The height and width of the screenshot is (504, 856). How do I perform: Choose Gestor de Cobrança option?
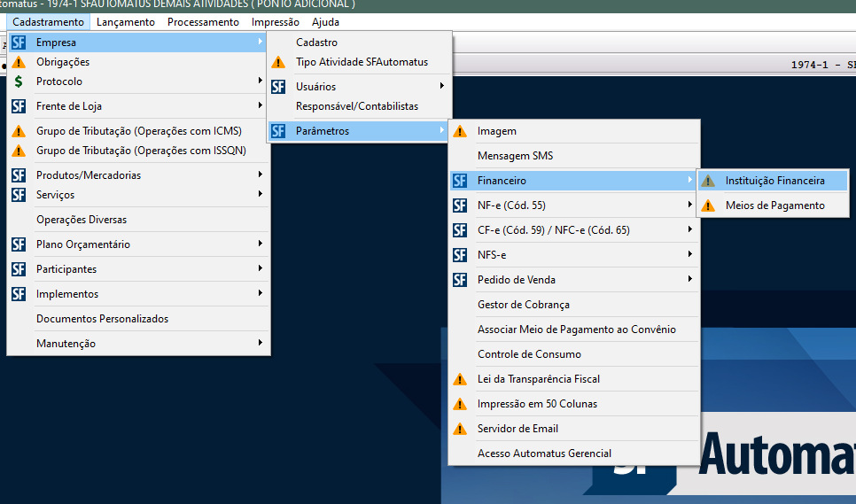[x=523, y=305]
